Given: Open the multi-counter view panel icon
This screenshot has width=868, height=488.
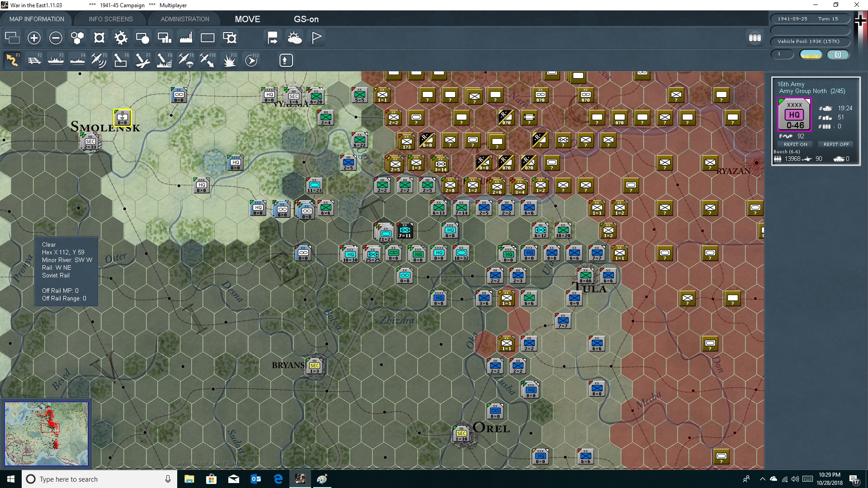Looking at the screenshot, I should tap(755, 38).
